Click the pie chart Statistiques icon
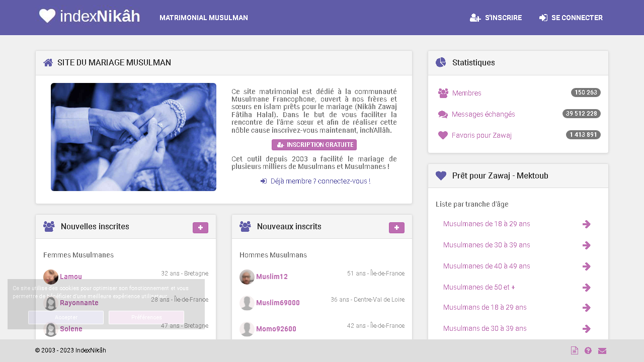Viewport: 644px width, 362px height. point(441,62)
